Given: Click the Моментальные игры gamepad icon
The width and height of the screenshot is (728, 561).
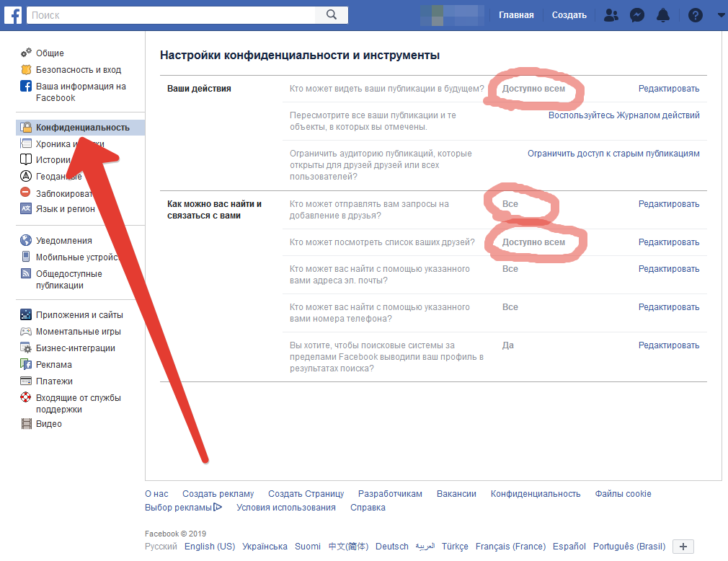Looking at the screenshot, I should (26, 331).
